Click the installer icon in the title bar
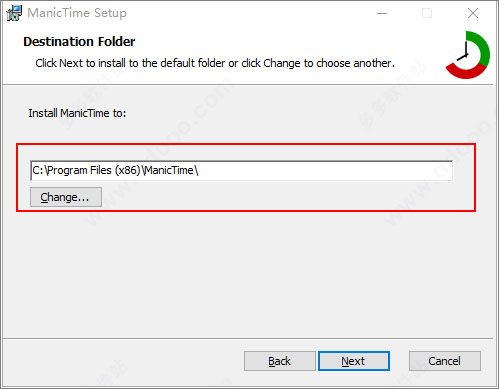Screen dimensions: 499x389 coord(14,13)
